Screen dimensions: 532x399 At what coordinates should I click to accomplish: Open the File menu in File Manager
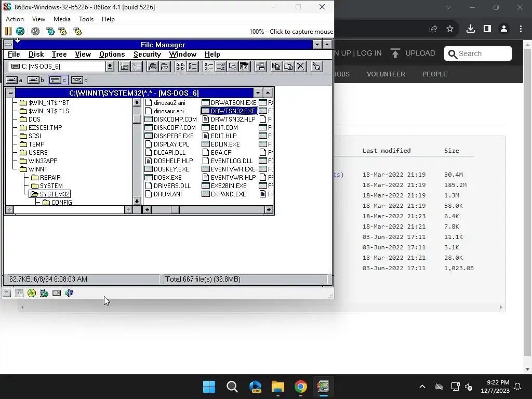(14, 54)
